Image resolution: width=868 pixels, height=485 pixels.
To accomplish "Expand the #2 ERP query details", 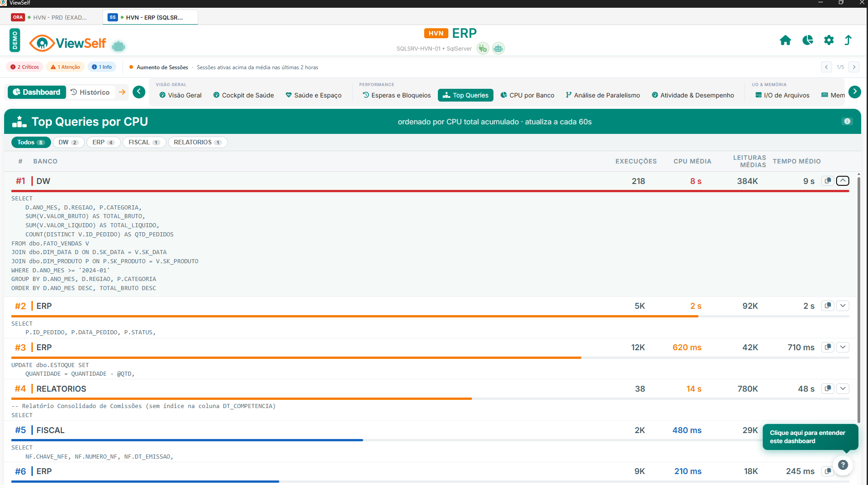I will point(843,306).
